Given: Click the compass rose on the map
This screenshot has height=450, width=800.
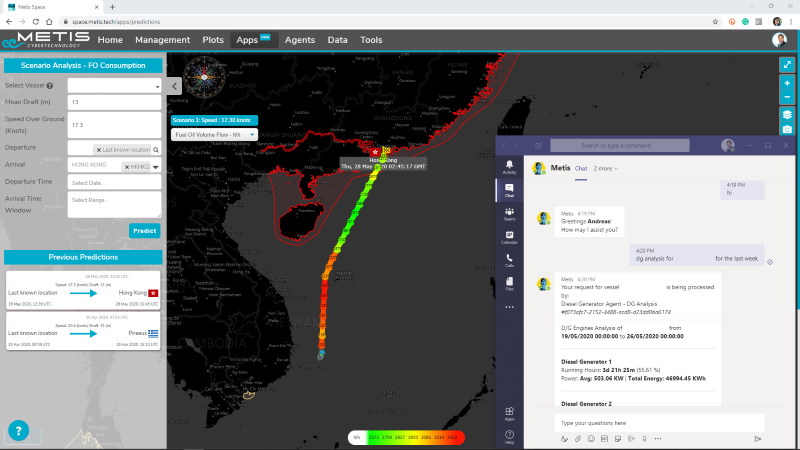Looking at the screenshot, I should [204, 77].
